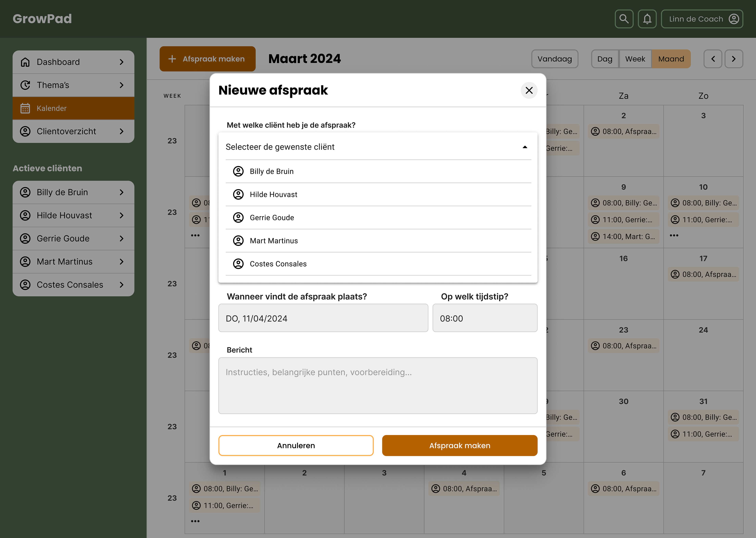The image size is (756, 538).
Task: Jump to Vandaag in the calendar
Action: pyautogui.click(x=555, y=59)
